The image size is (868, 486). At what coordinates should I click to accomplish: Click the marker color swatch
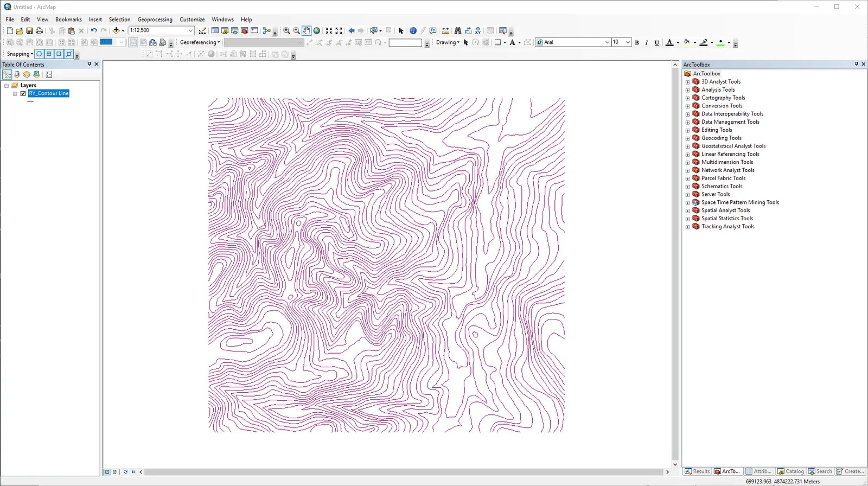click(720, 42)
